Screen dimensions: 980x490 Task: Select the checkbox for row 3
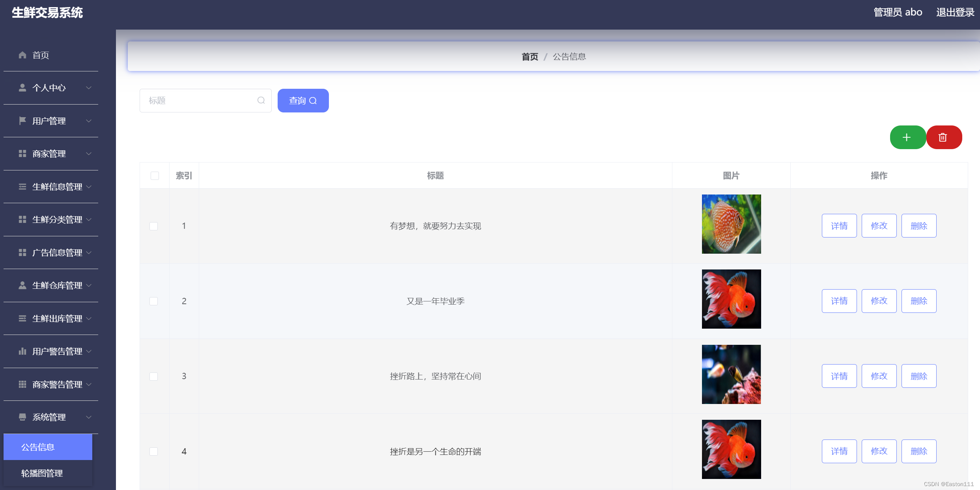click(154, 376)
